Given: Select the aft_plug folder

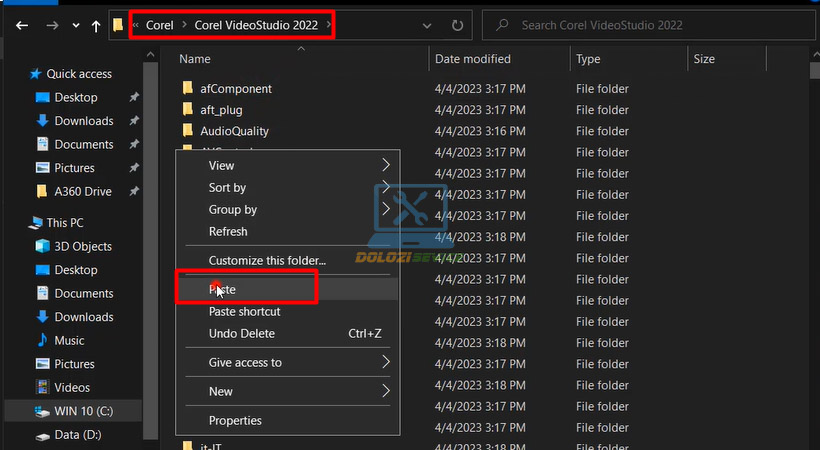Looking at the screenshot, I should [x=221, y=110].
